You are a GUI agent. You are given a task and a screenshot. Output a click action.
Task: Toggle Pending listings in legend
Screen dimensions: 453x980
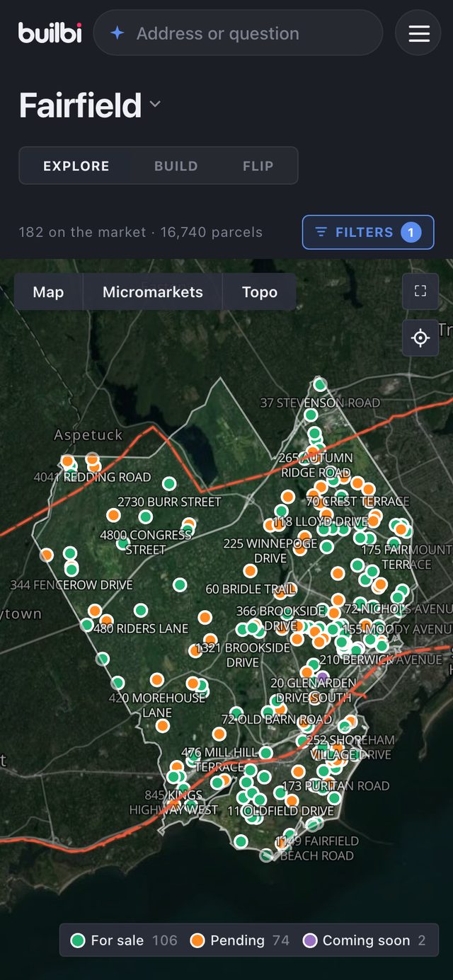point(240,940)
